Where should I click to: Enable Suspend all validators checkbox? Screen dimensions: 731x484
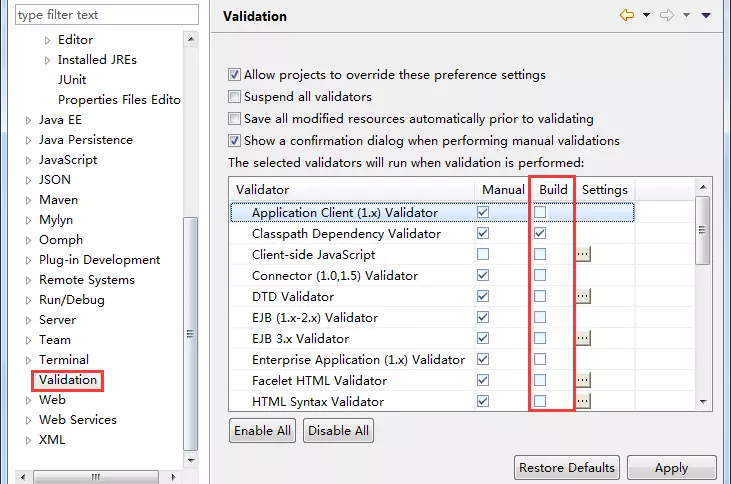[235, 97]
